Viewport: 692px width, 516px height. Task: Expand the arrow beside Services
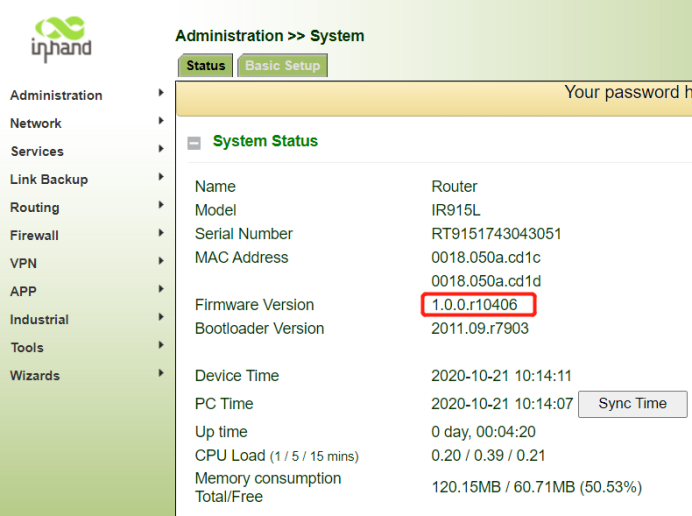coord(161,149)
